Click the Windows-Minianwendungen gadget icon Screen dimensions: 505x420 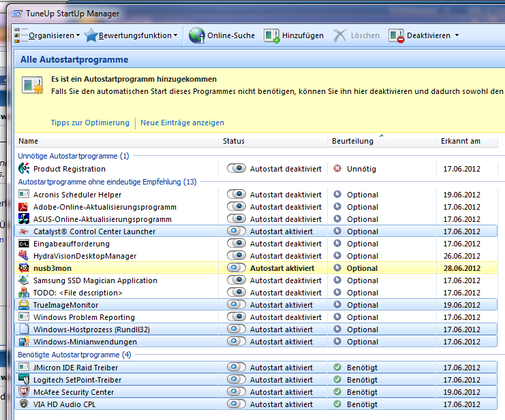[24, 342]
